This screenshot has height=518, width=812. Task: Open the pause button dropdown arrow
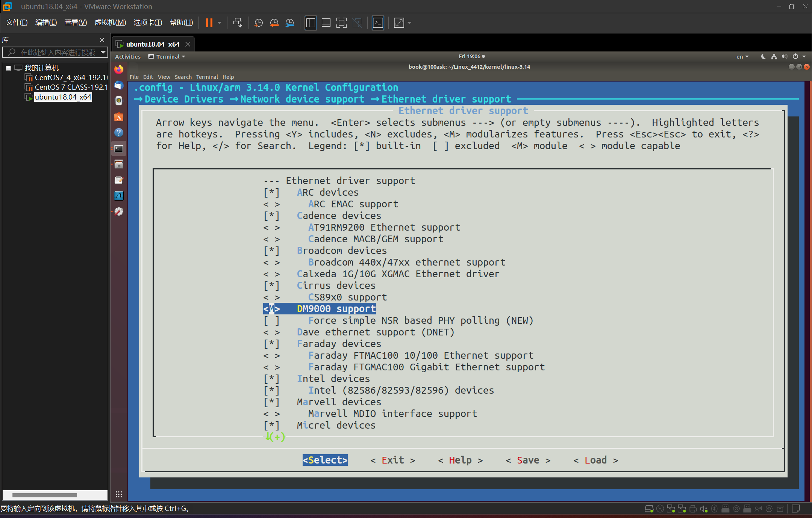(220, 23)
